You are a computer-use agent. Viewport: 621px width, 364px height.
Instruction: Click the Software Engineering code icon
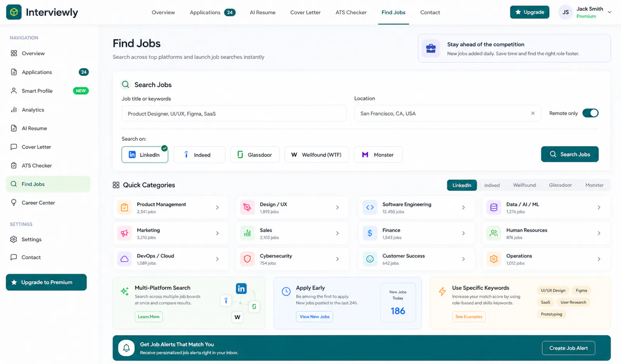pos(370,208)
